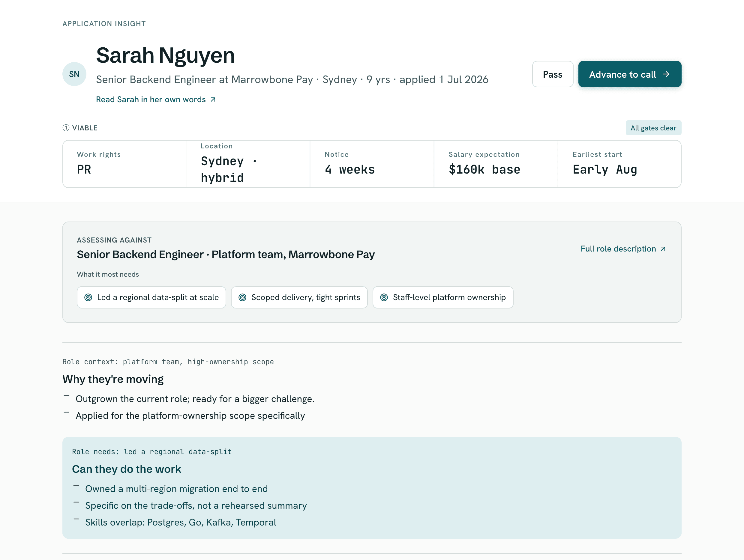
Task: Click 'Role needs: led a regional data-split' note
Action: pos(152,452)
